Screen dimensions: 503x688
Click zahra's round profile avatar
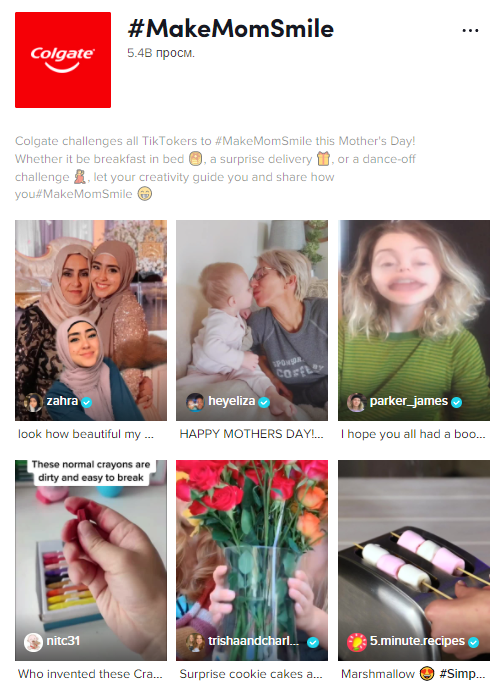33,402
